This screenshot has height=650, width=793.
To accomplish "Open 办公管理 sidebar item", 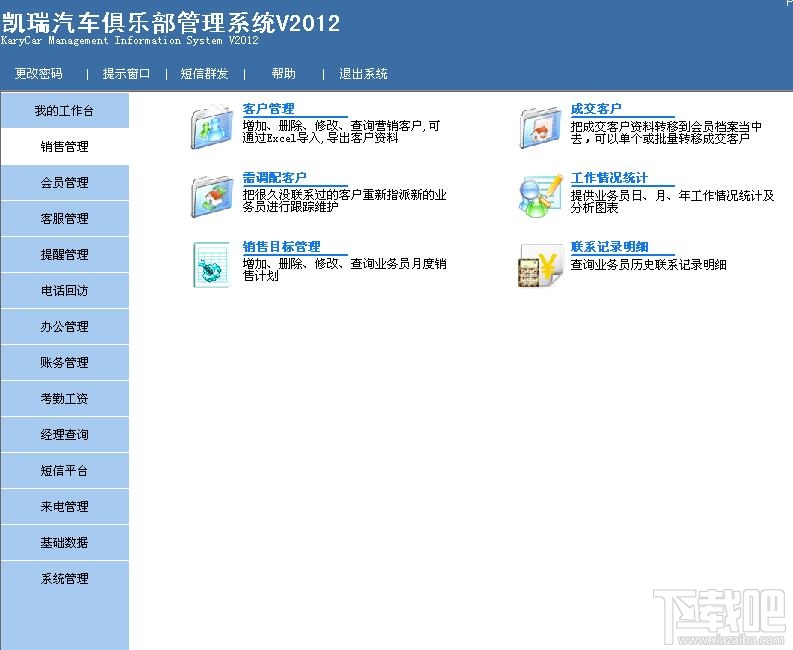I will (65, 326).
